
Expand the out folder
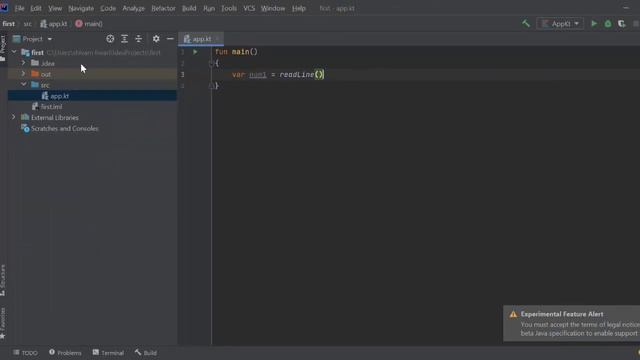click(x=24, y=74)
